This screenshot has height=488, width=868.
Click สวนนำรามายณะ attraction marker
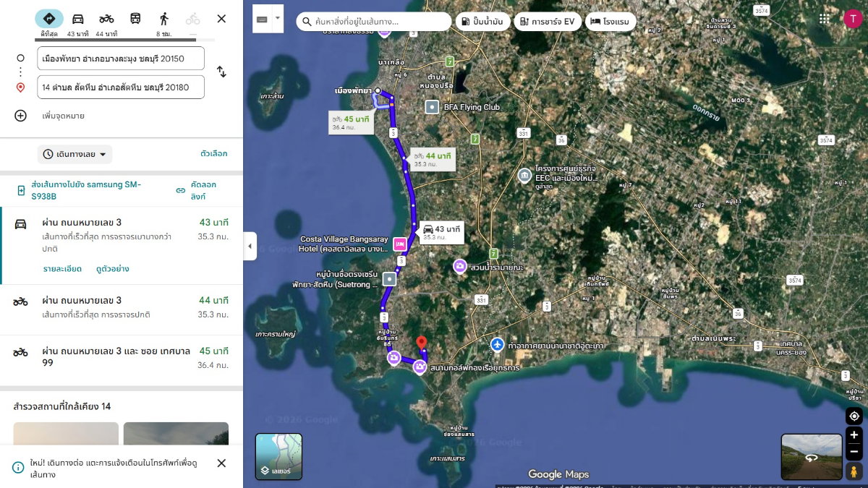(459, 267)
